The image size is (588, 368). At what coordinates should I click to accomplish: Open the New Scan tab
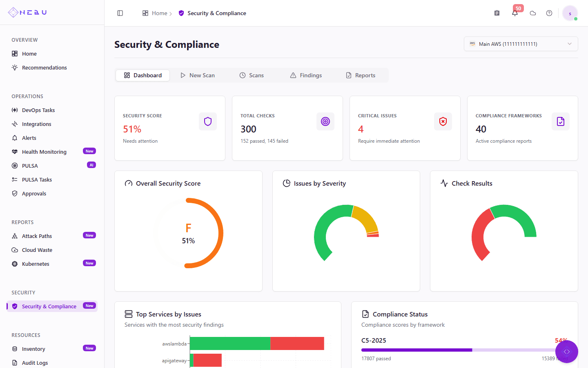(x=198, y=75)
